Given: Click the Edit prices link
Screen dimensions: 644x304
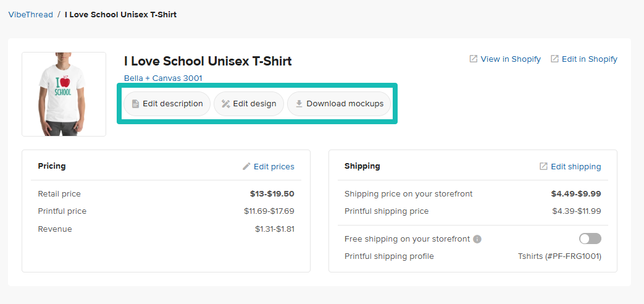Looking at the screenshot, I should [x=274, y=166].
